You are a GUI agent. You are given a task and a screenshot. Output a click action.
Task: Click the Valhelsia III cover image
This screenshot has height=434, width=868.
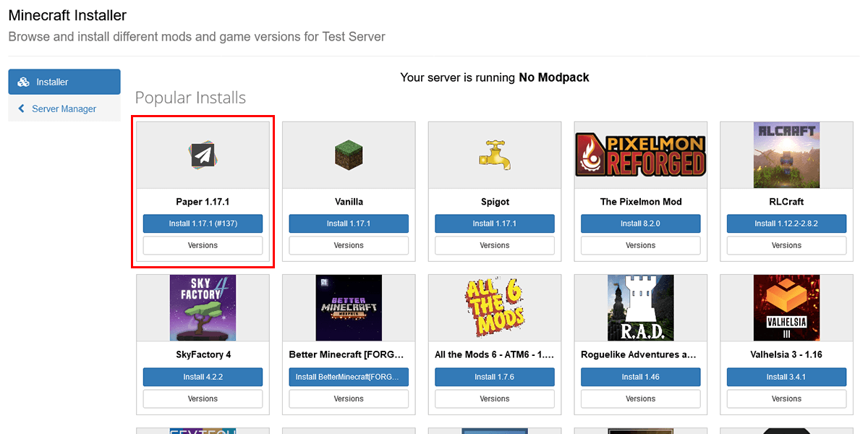coord(786,307)
